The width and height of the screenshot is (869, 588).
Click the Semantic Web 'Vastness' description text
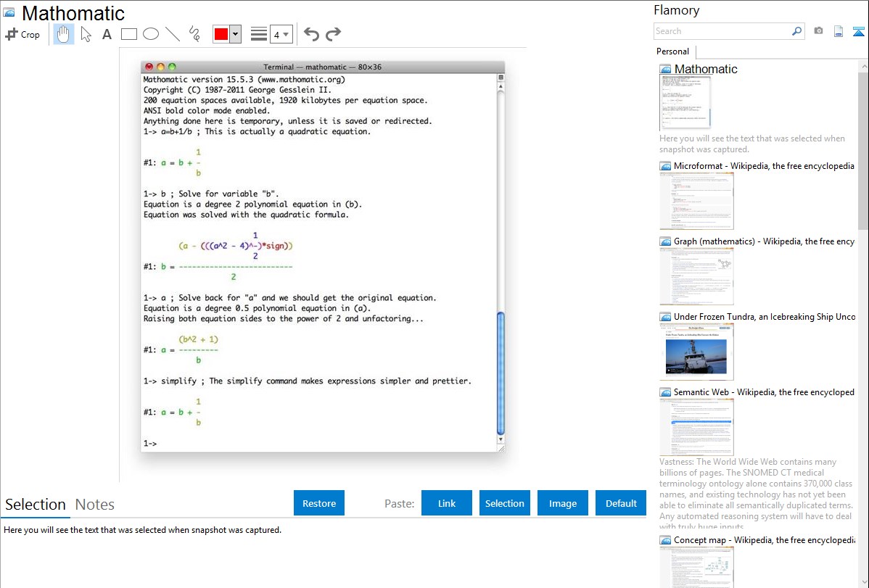(756, 494)
